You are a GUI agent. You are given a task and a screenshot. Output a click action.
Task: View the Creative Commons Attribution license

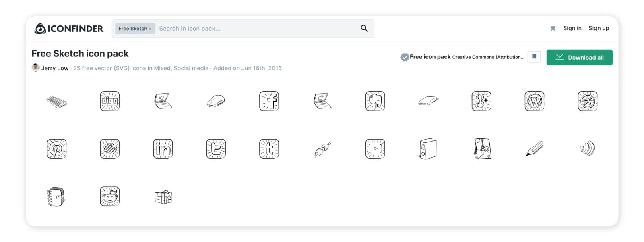click(488, 57)
